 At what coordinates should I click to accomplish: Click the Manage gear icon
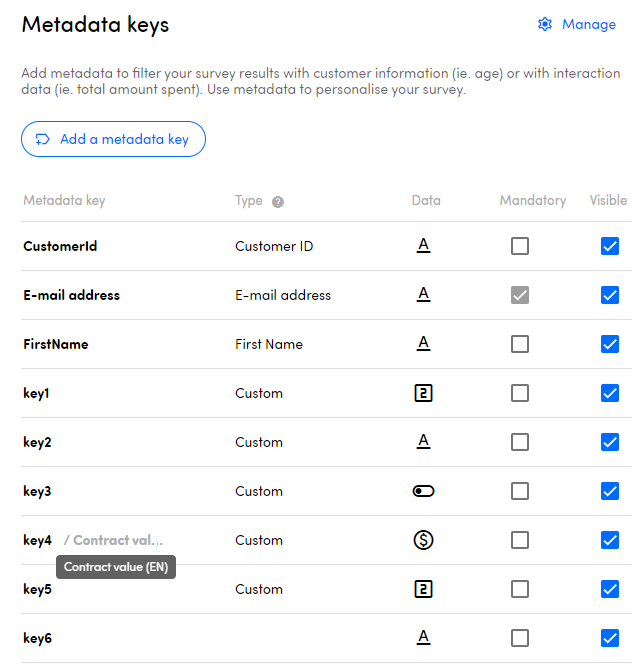545,25
